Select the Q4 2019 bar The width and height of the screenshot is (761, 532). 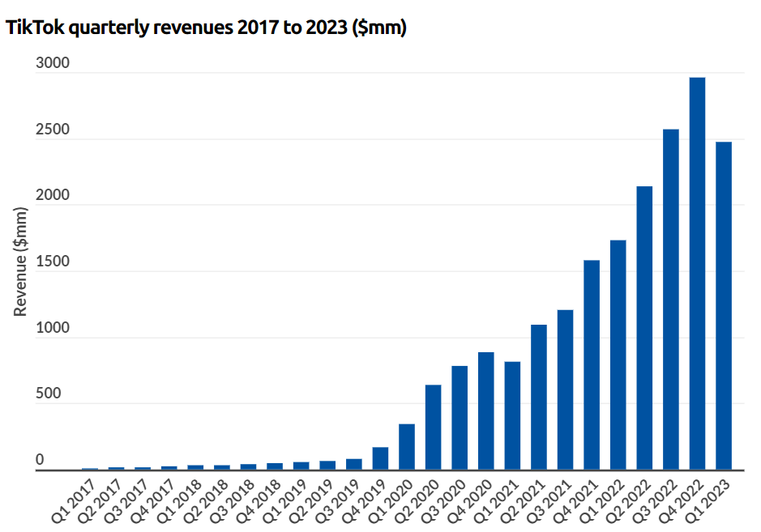[380, 458]
